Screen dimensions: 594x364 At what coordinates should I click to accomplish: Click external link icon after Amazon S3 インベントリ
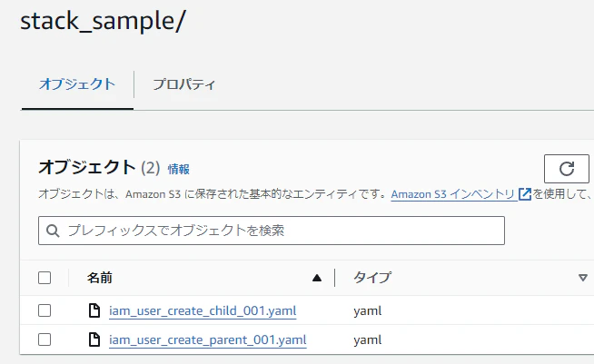click(x=525, y=194)
